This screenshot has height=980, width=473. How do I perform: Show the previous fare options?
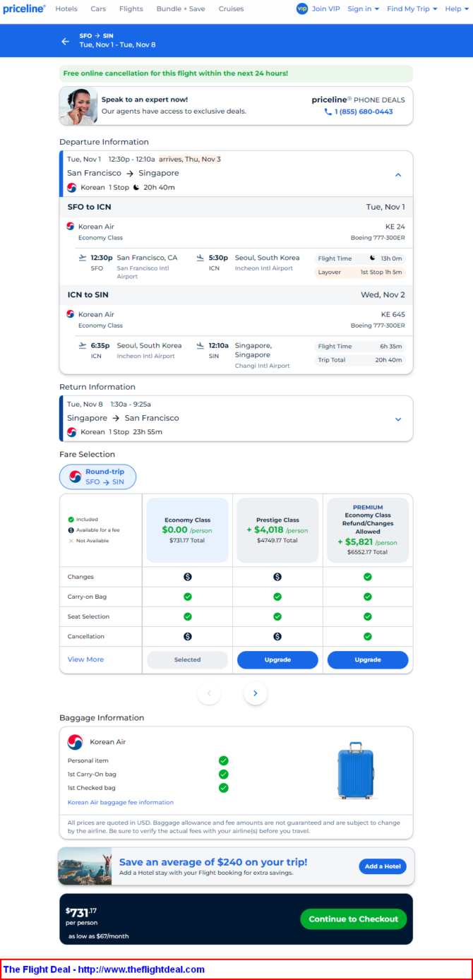click(209, 693)
